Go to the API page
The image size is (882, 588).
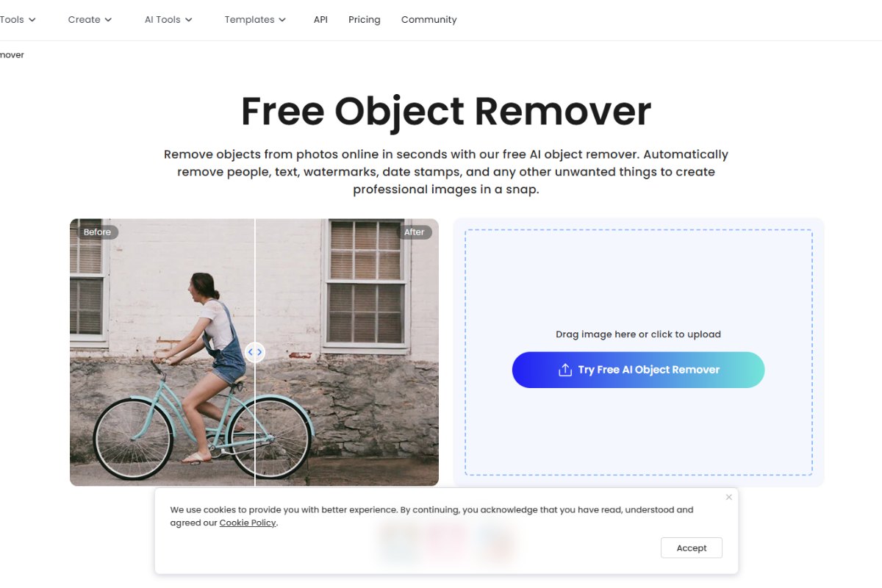[x=320, y=20]
